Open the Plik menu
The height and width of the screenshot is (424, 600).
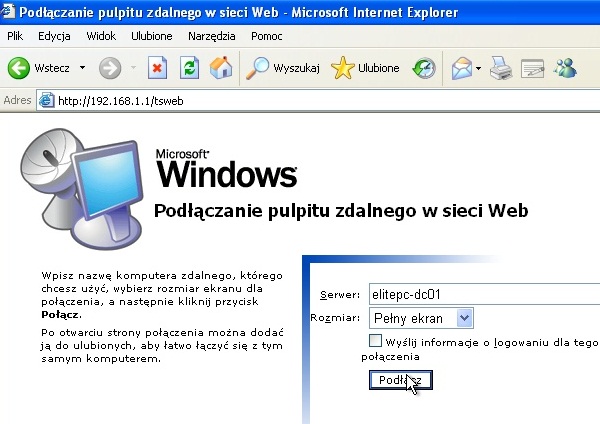15,36
